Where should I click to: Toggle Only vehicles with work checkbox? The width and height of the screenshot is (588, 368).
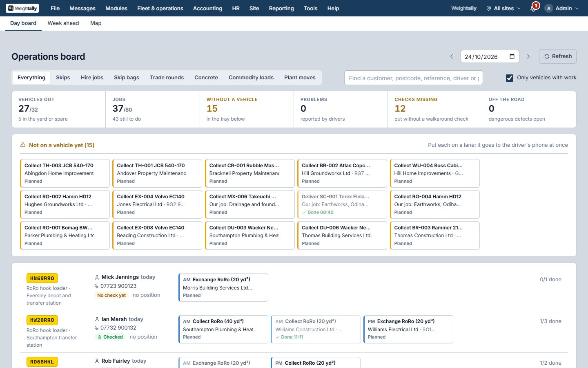pyautogui.click(x=510, y=78)
